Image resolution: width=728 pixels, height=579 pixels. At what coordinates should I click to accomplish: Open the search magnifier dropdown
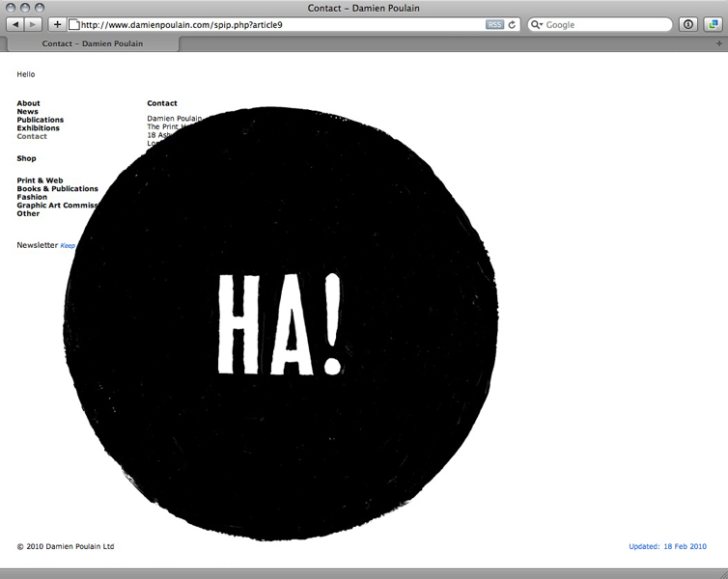[x=536, y=24]
